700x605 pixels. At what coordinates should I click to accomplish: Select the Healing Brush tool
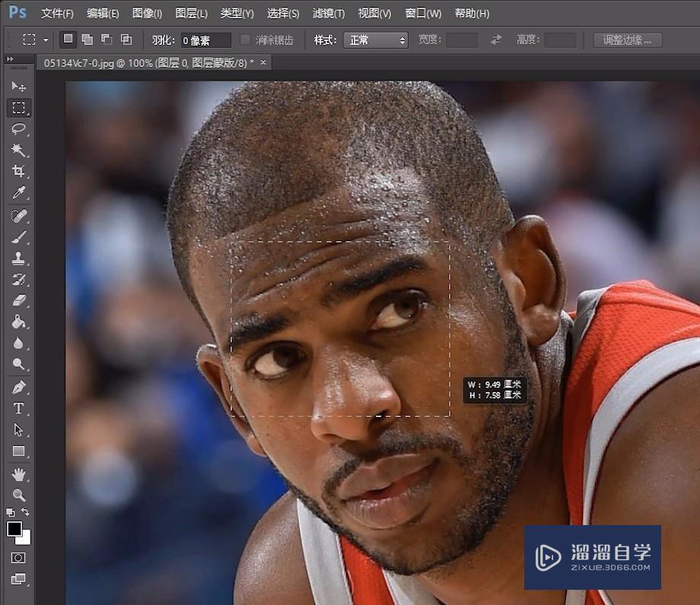[18, 215]
